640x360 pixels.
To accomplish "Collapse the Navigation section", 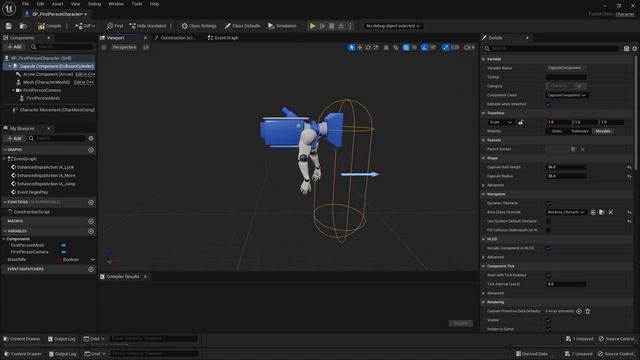I will [484, 194].
